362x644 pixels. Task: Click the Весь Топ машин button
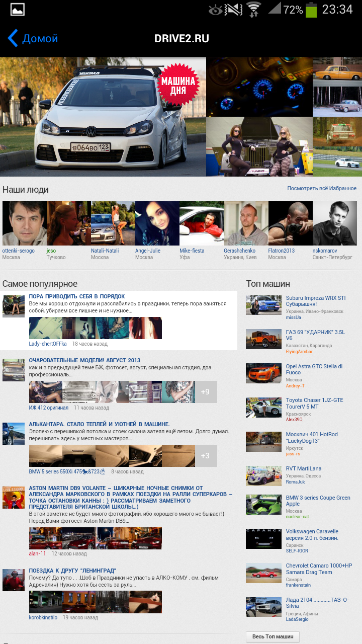pyautogui.click(x=273, y=636)
